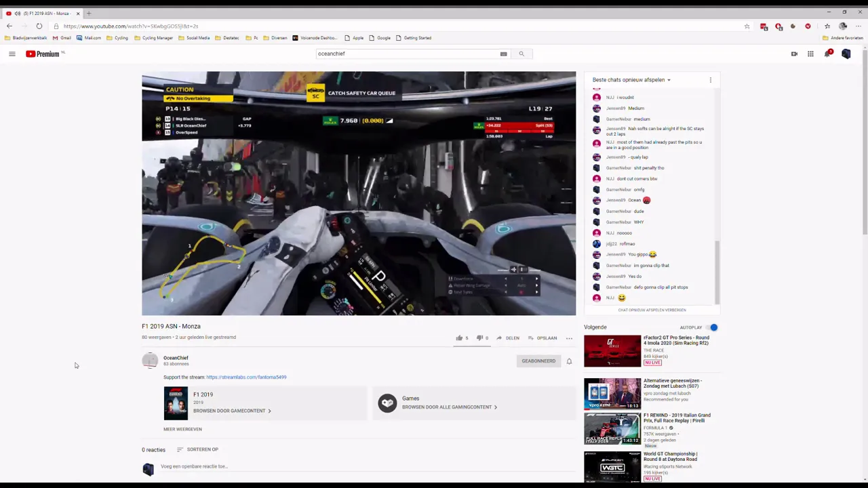Open the on-screen keyboard icon in search box
Screen dimensions: 868x488
(503, 54)
